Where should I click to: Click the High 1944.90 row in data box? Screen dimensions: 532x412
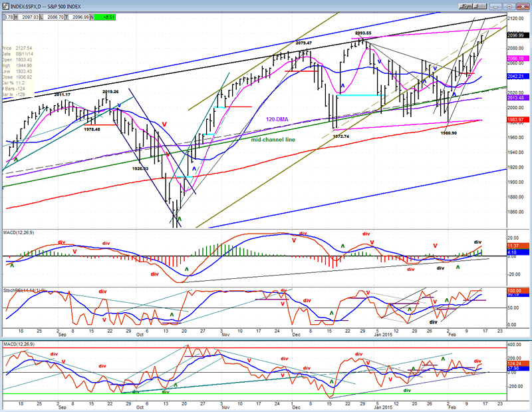[x=17, y=65]
